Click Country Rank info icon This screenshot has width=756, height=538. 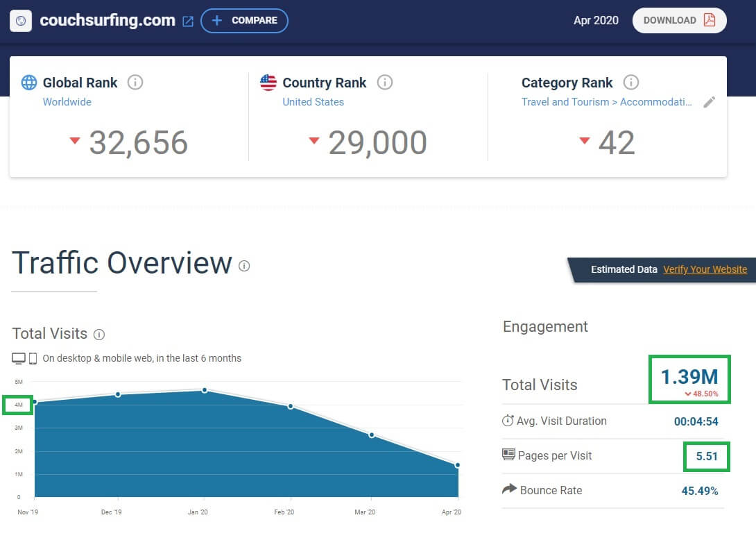tap(385, 83)
